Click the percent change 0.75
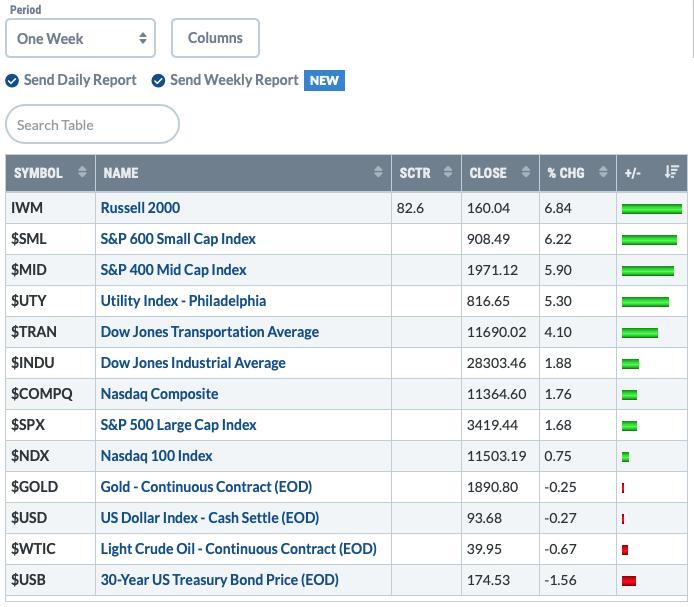Viewport: 694px width, 607px height. (x=558, y=456)
